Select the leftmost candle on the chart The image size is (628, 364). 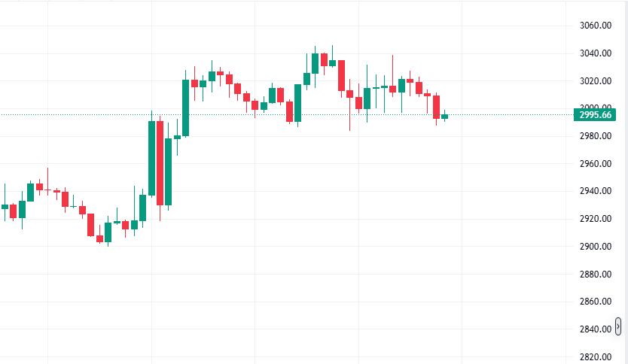tap(5, 206)
